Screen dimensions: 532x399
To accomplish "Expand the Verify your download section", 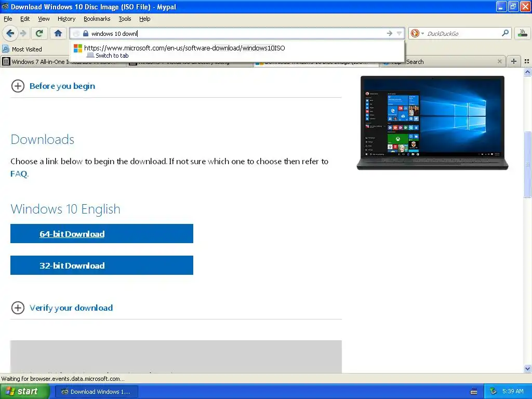I will [62, 308].
